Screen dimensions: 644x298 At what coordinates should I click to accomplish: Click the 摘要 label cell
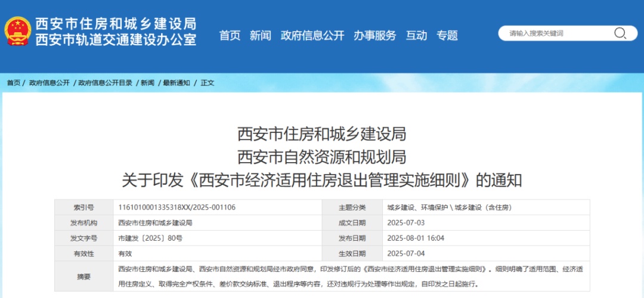(84, 276)
